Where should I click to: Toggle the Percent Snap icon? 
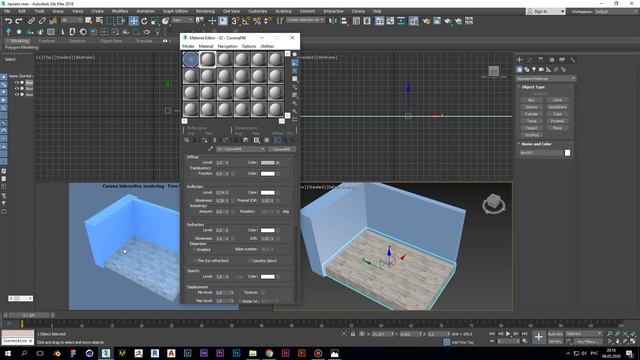pos(257,21)
